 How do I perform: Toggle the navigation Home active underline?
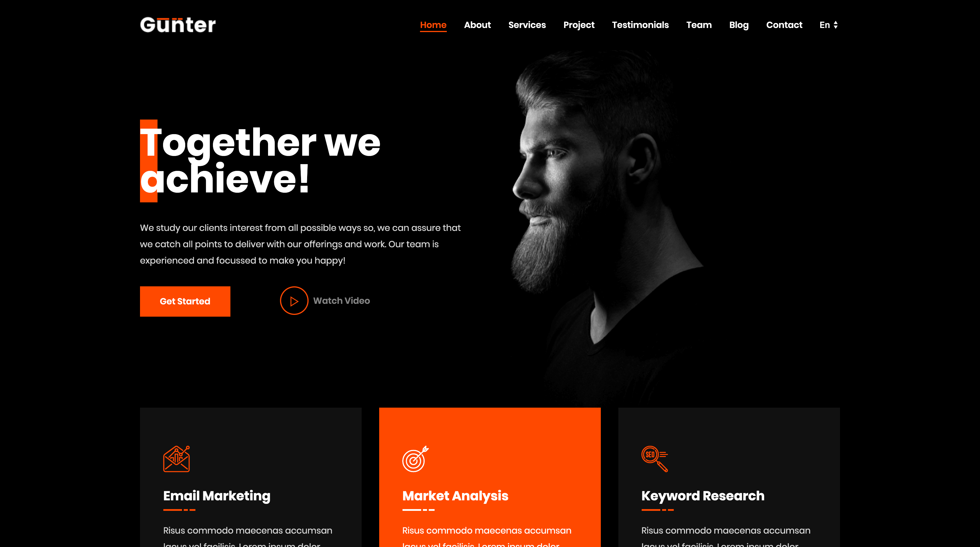point(433,25)
